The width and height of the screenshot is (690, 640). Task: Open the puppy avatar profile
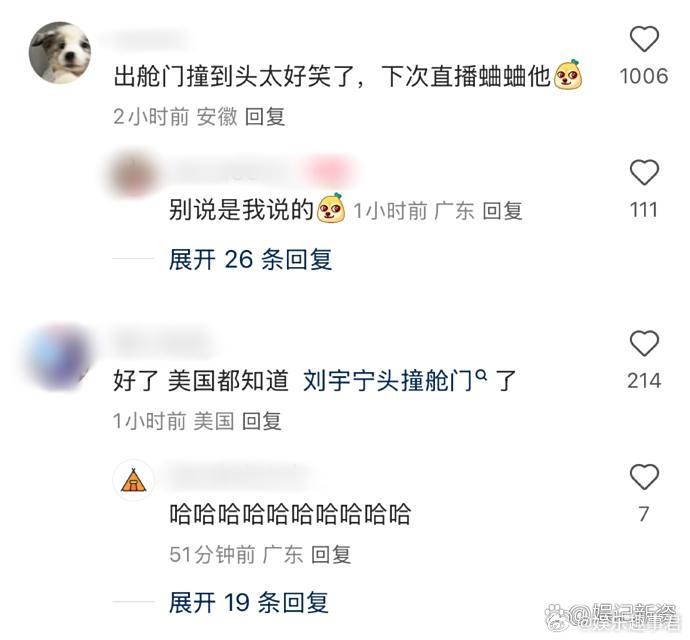tap(60, 53)
